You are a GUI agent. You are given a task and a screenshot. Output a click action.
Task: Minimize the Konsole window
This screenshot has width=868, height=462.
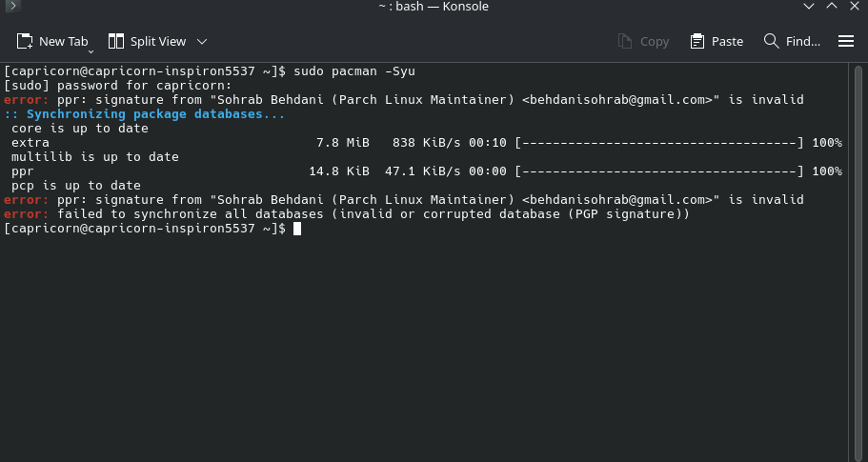(809, 6)
